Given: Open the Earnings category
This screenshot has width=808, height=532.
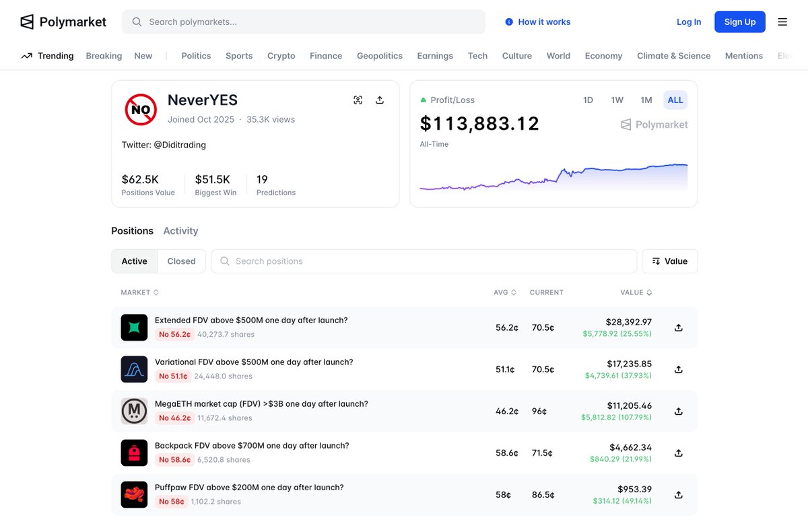Looking at the screenshot, I should (x=435, y=56).
